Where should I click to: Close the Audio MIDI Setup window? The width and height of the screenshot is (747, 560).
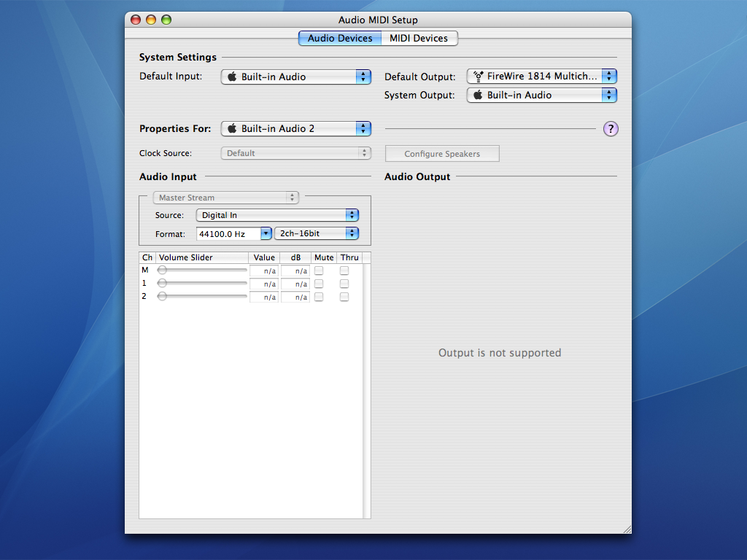tap(136, 20)
